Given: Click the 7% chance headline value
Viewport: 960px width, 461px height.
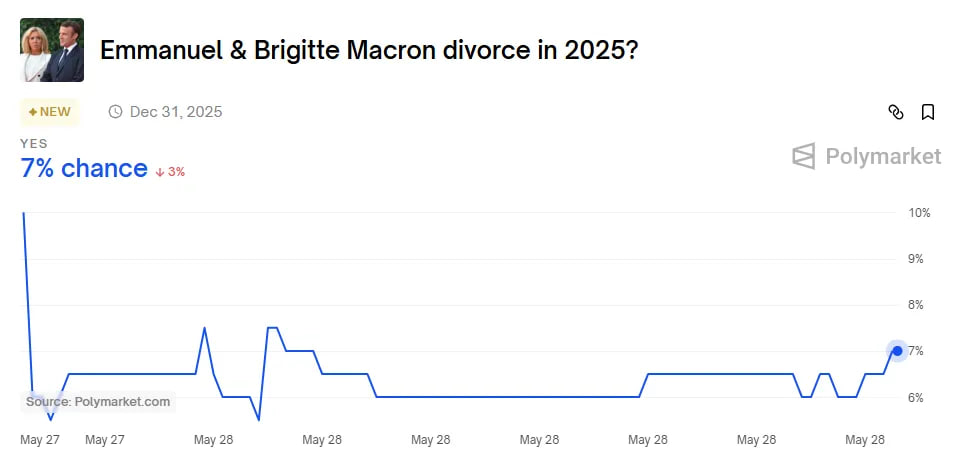Looking at the screenshot, I should coord(84,168).
